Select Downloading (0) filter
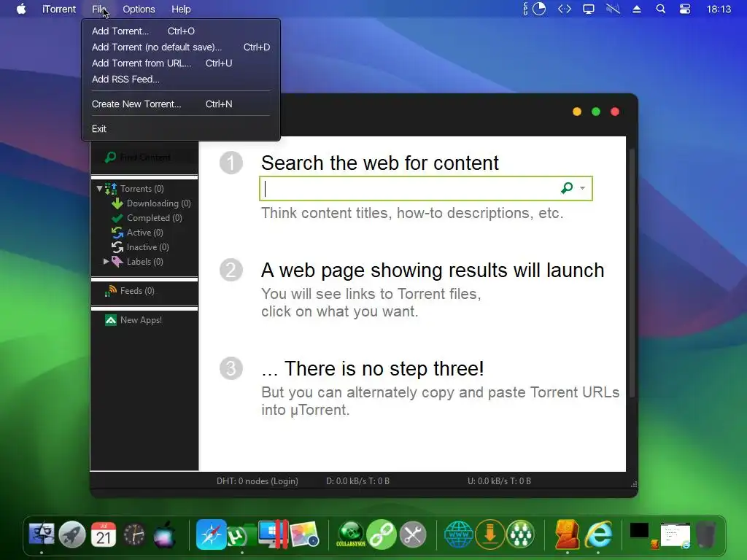The height and width of the screenshot is (560, 747). click(158, 203)
